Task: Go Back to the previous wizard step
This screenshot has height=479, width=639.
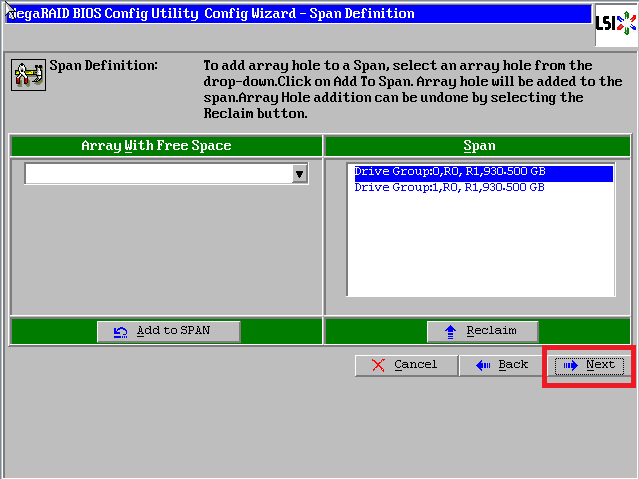Action: [x=503, y=365]
